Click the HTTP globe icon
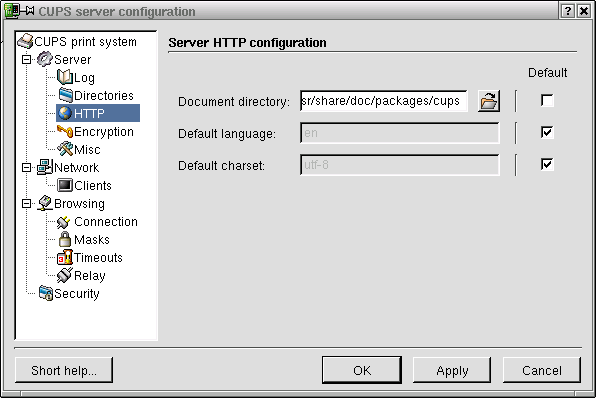 pos(65,113)
